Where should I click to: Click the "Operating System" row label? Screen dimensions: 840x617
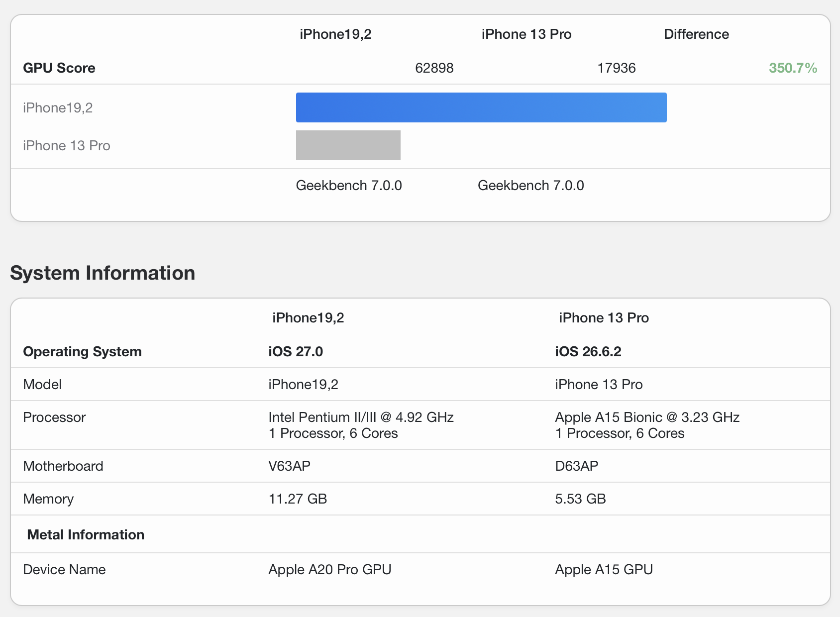(x=83, y=351)
